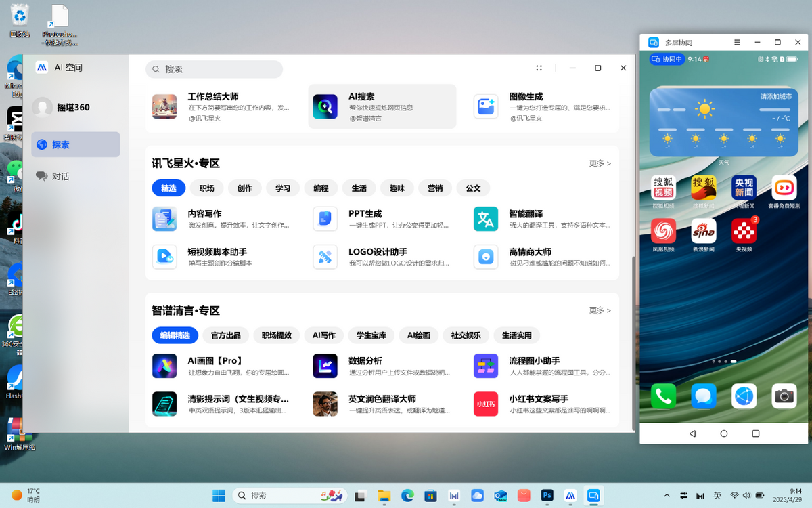Image resolution: width=812 pixels, height=508 pixels.
Task: Select the 编辑精选 tab in 智谱清言
Action: click(175, 335)
